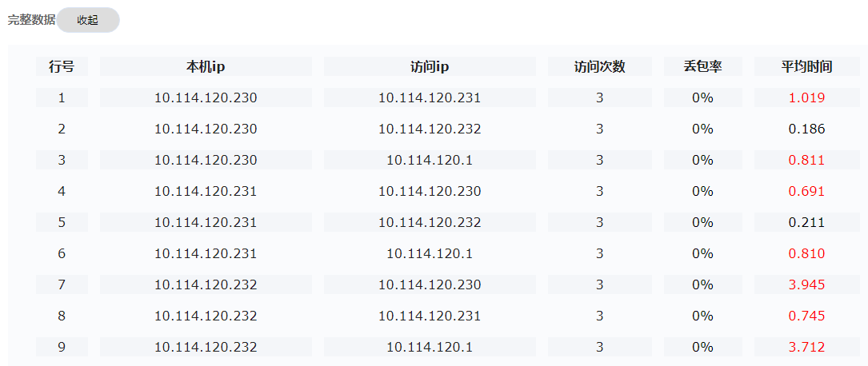Select the 丢包率 column header
The image size is (868, 366).
pyautogui.click(x=702, y=67)
